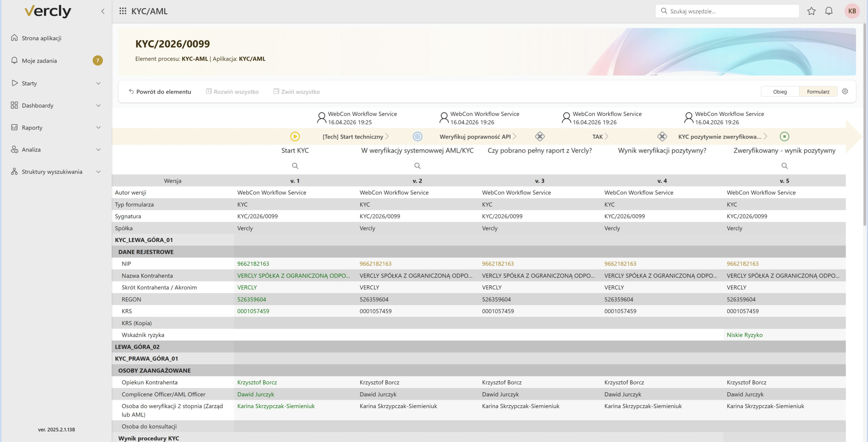Click the Wynik procedury KYC group row
Viewport: 868px width, 442px height.
479,437
